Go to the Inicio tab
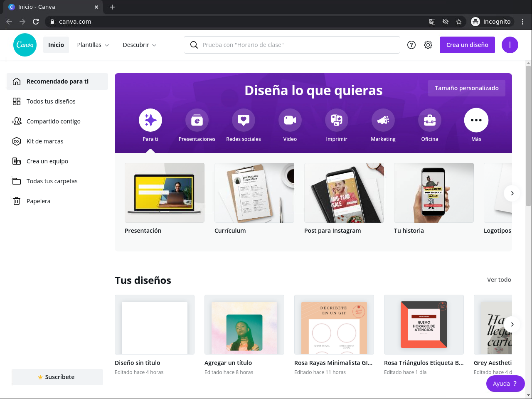The image size is (532, 399). click(x=56, y=45)
